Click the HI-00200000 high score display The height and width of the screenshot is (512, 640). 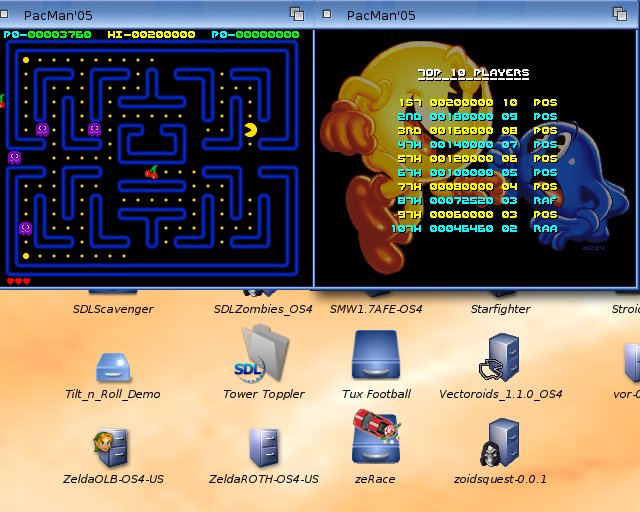(x=151, y=35)
